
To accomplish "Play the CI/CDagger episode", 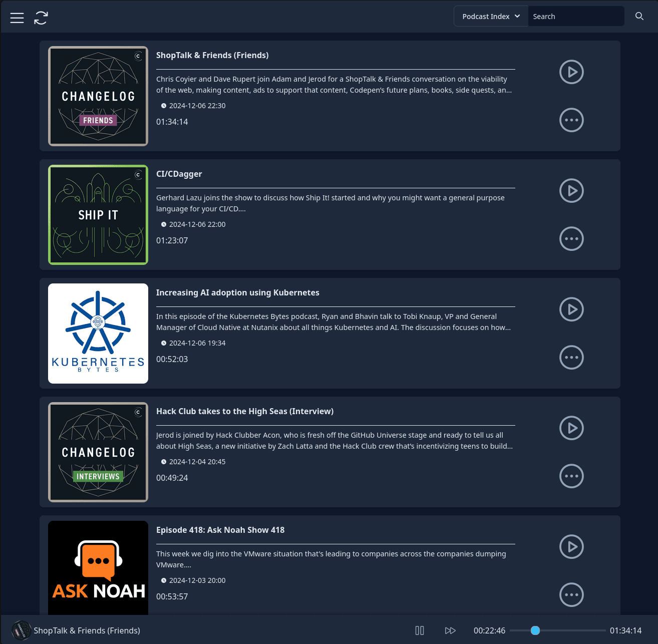I will 571,191.
